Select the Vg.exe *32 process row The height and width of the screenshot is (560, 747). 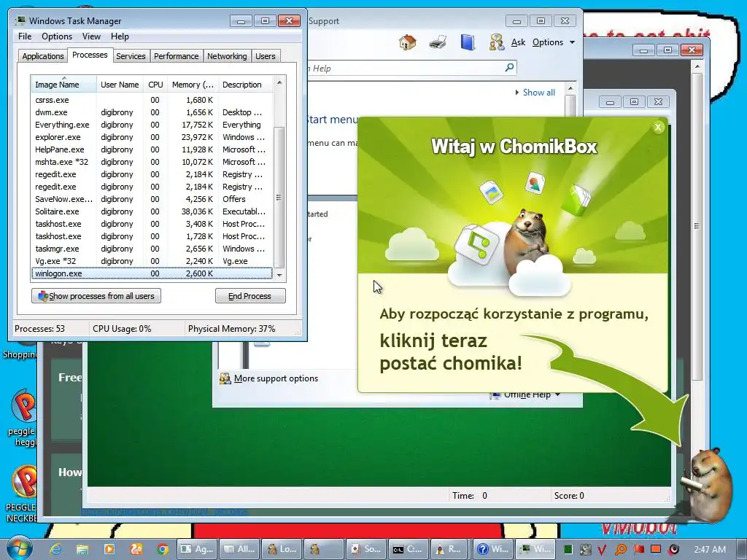click(x=152, y=261)
